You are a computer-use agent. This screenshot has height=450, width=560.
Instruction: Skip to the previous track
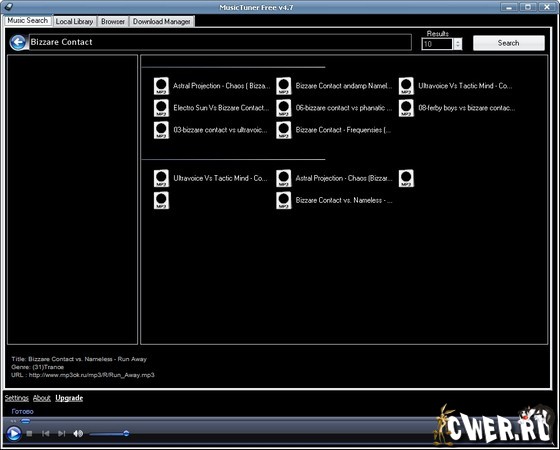[45, 434]
